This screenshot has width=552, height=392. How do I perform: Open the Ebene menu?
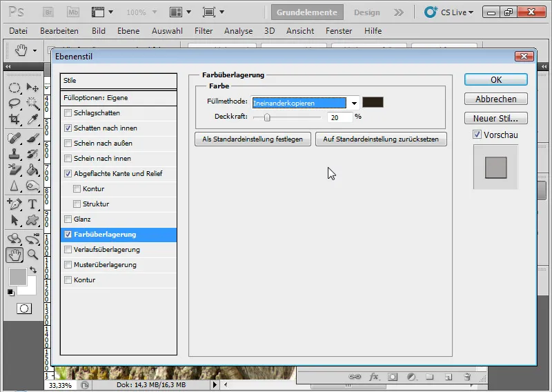pyautogui.click(x=128, y=31)
